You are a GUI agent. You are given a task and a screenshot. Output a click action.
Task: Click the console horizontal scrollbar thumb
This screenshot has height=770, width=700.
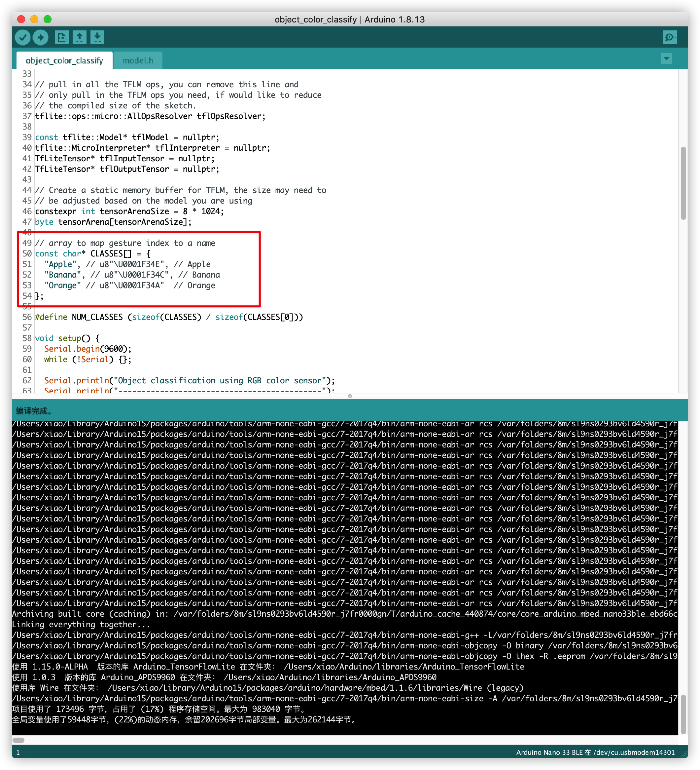pyautogui.click(x=18, y=740)
